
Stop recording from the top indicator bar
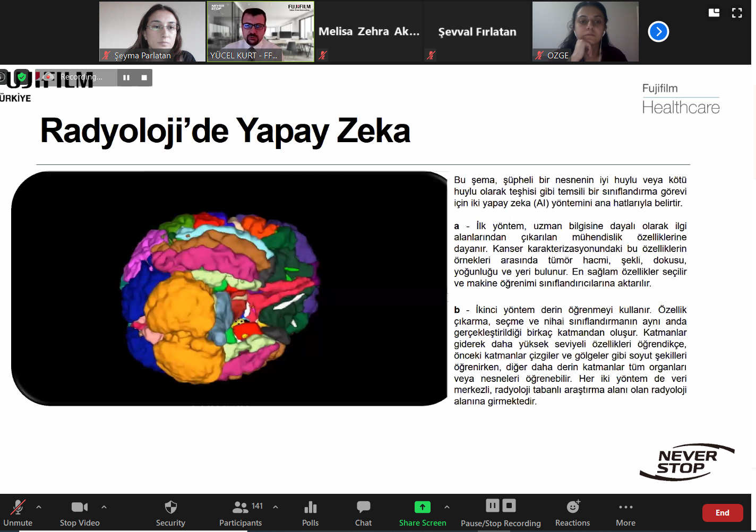[144, 77]
